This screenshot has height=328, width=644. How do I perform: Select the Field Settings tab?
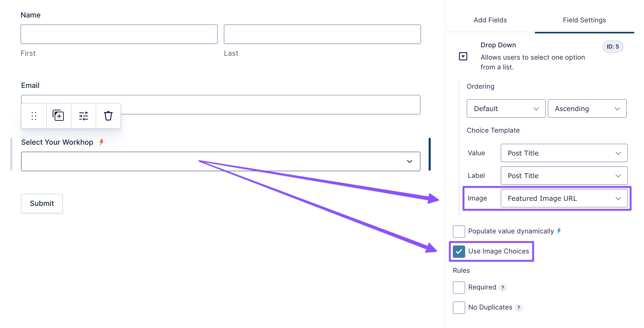584,20
